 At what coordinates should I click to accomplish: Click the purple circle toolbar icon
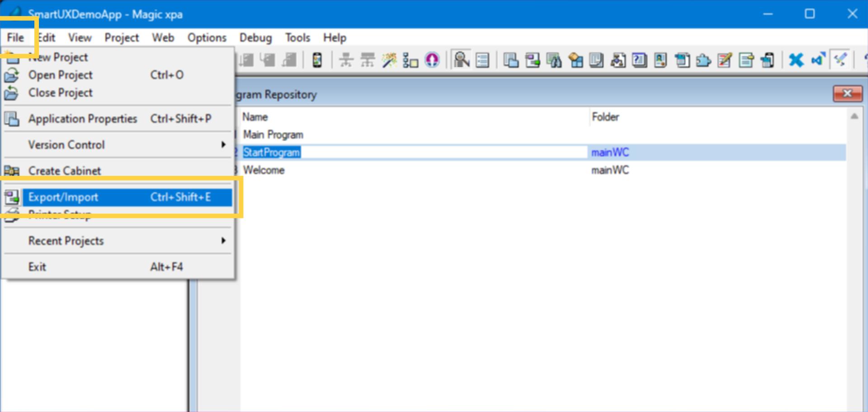pyautogui.click(x=433, y=59)
